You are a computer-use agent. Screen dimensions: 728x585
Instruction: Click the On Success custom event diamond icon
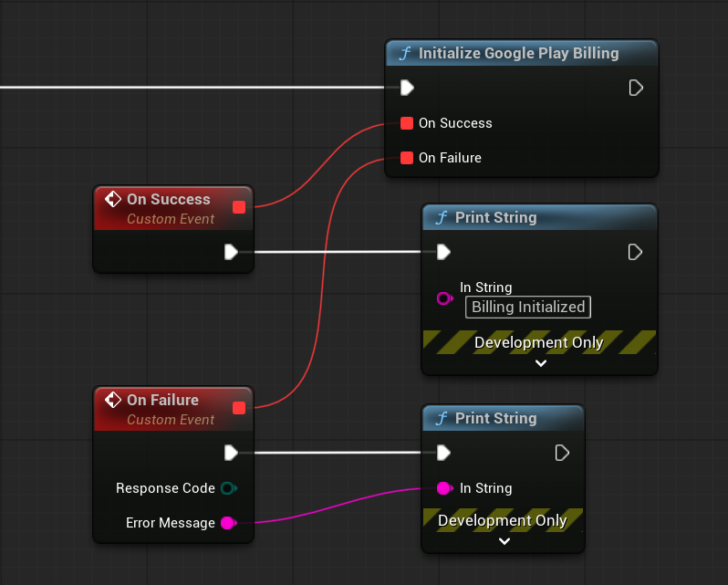click(113, 199)
